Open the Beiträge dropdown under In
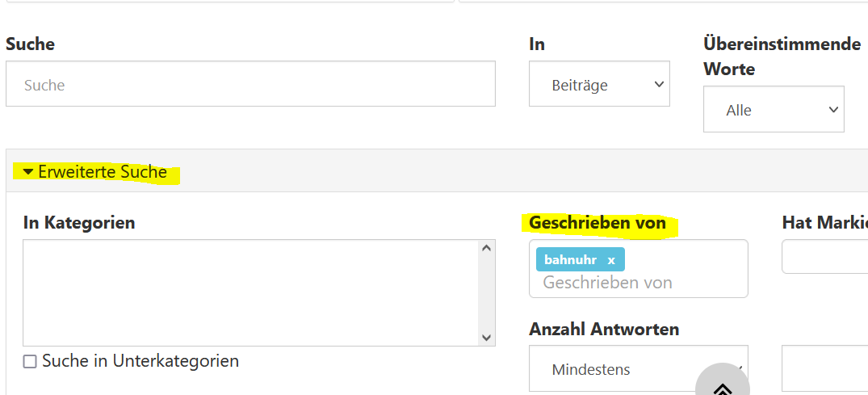The height and width of the screenshot is (395, 868). [x=599, y=84]
